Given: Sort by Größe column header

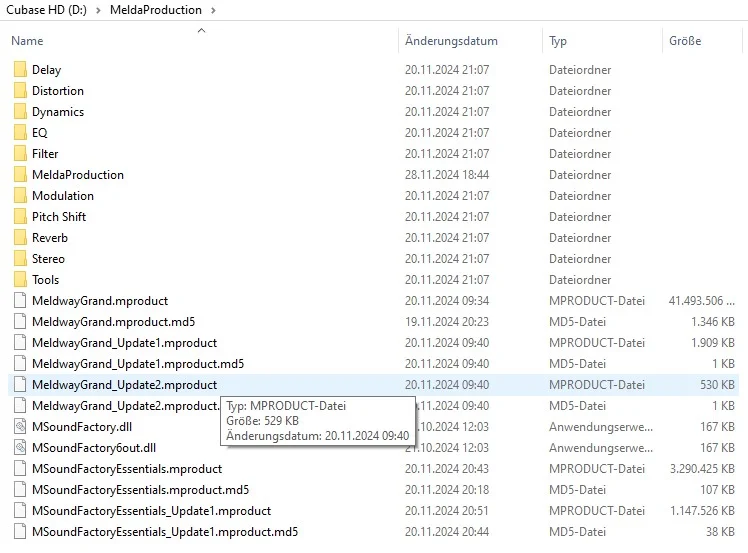Looking at the screenshot, I should (x=685, y=41).
